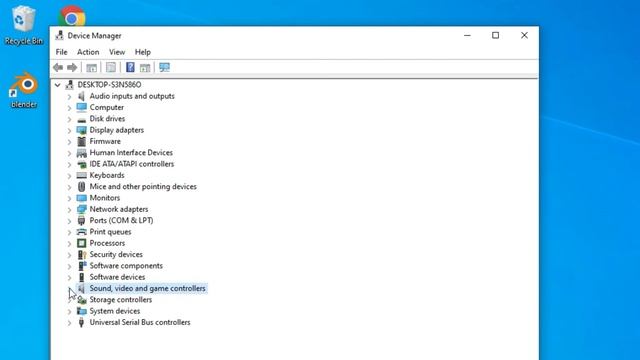Click the Audio inputs and outputs speaker icon
Image resolution: width=640 pixels, height=360 pixels.
(x=81, y=96)
